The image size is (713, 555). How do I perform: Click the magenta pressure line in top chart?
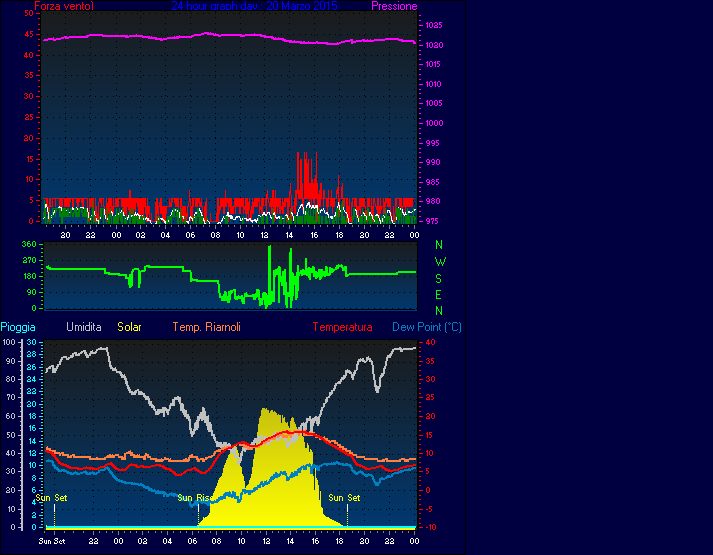pyautogui.click(x=200, y=34)
